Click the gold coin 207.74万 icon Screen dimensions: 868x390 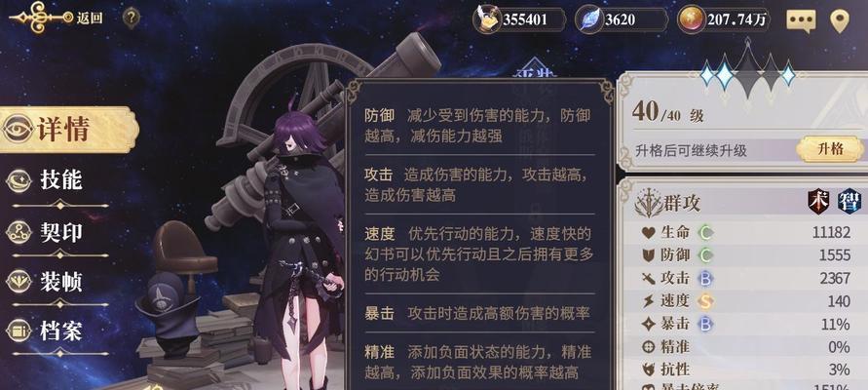[x=692, y=19]
